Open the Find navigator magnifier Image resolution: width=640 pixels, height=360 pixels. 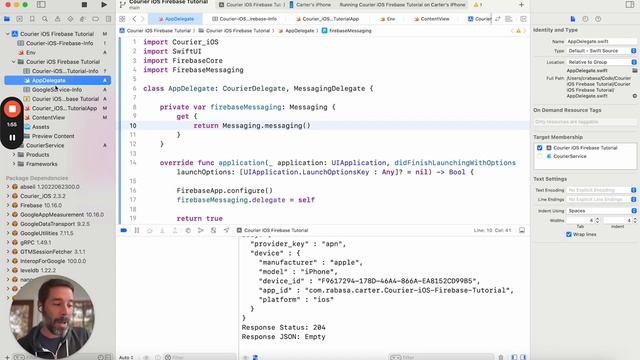tap(45, 19)
